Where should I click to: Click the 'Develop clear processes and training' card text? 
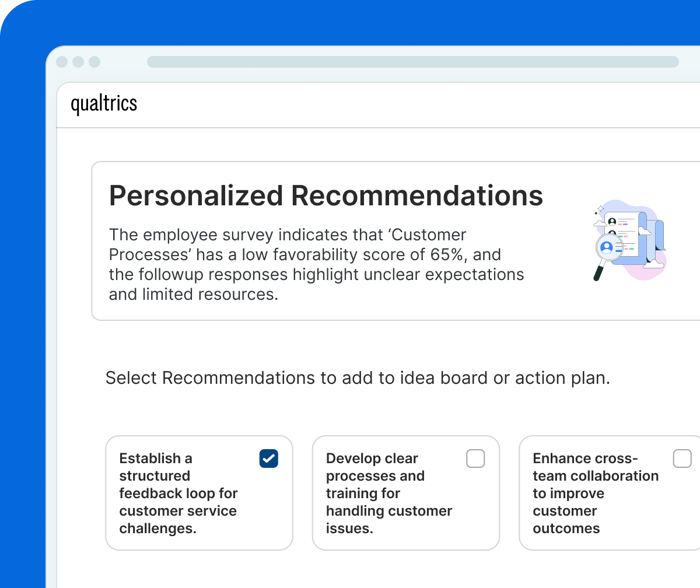(388, 494)
